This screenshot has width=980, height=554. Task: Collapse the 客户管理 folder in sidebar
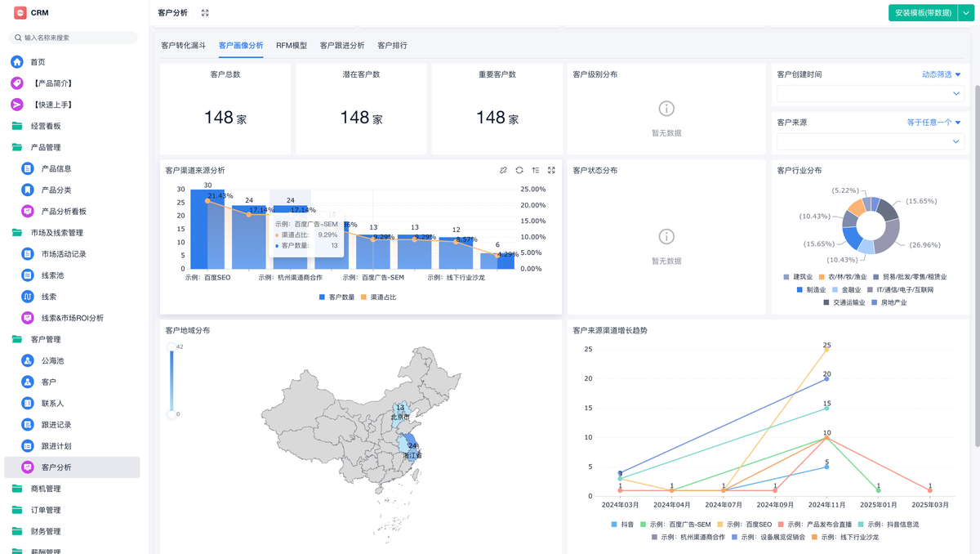[x=46, y=339]
